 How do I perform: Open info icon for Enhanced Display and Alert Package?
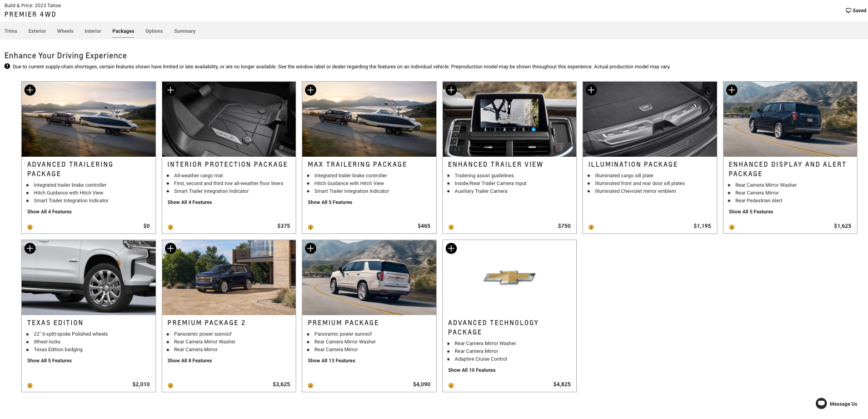coord(732,227)
